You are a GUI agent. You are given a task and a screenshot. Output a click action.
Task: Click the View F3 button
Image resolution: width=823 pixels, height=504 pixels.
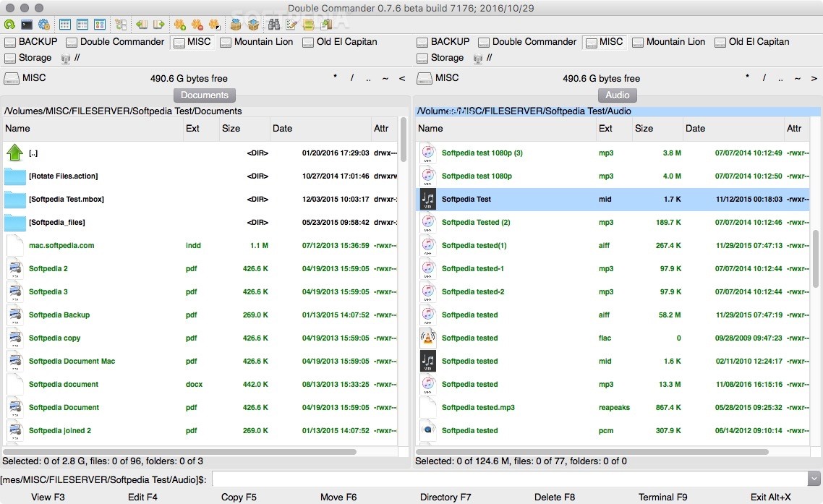48,497
